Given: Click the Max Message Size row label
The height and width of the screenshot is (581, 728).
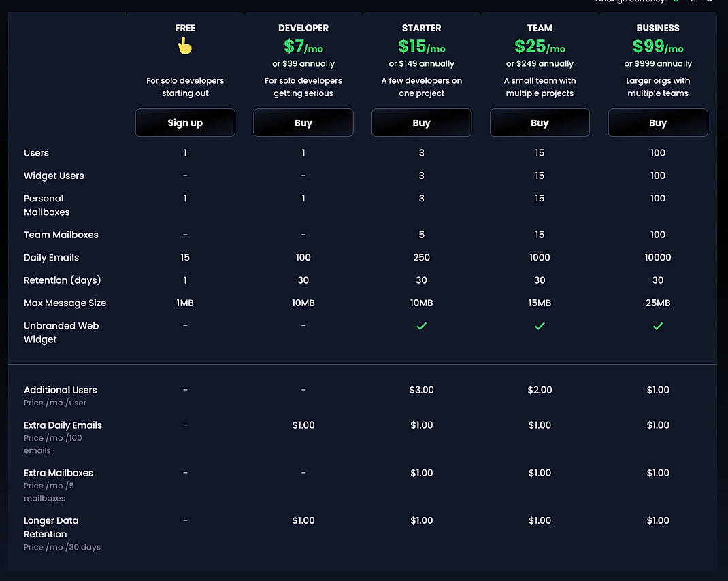Looking at the screenshot, I should pos(65,303).
